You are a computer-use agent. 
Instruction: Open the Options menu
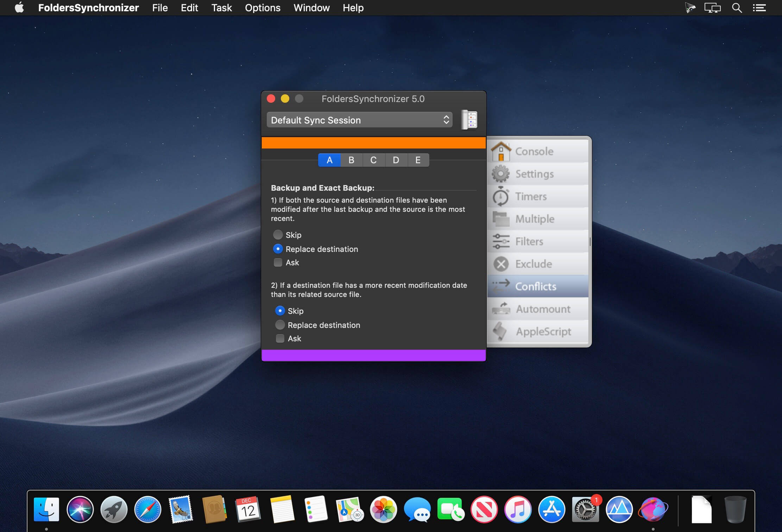[x=262, y=8]
